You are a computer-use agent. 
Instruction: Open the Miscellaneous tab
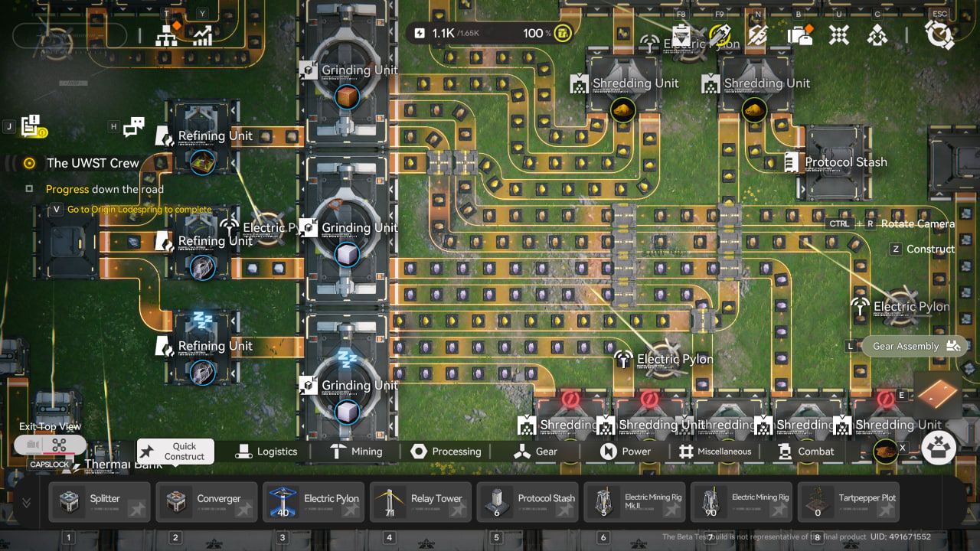pyautogui.click(x=715, y=452)
